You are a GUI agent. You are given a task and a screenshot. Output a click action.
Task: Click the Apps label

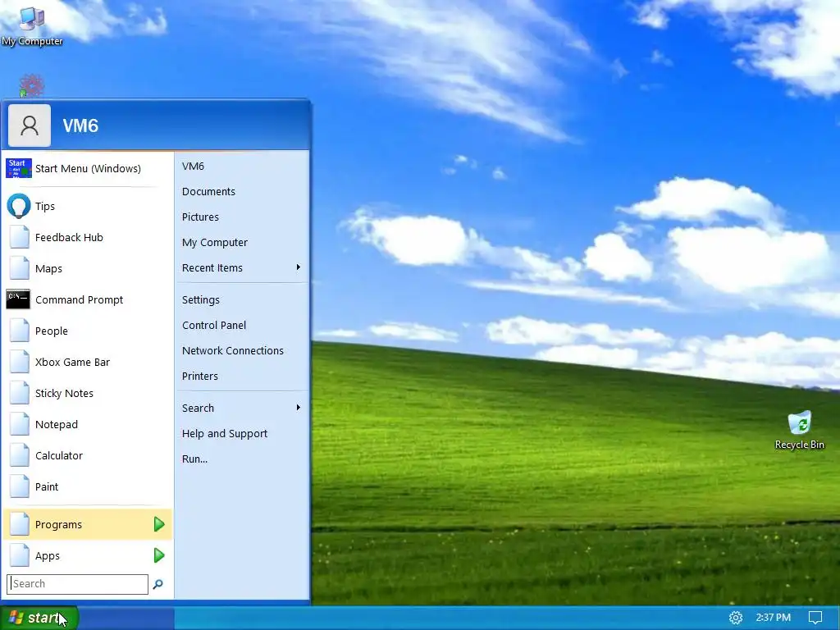(x=47, y=556)
